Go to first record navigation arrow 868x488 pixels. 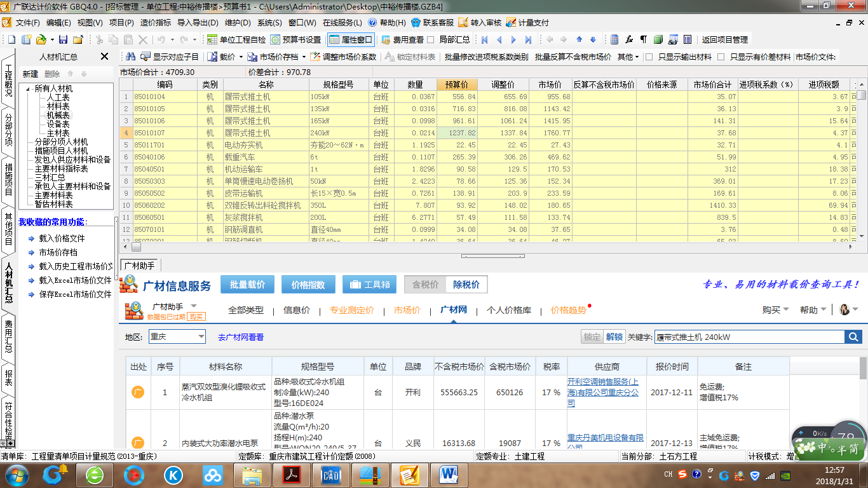484,39
